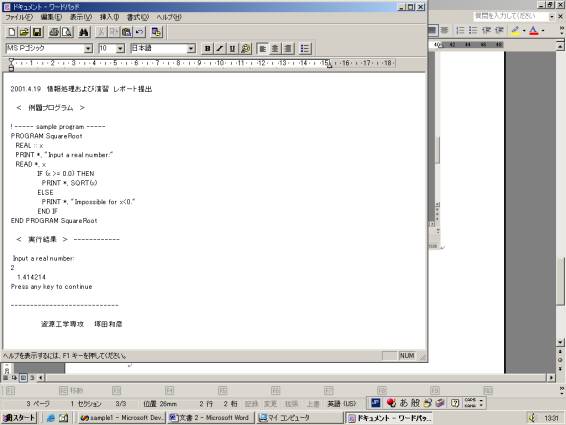Switch to 文書 2 - Microsoft Word taskbar button
Viewport: 566px width, 425px height.
pyautogui.click(x=210, y=418)
